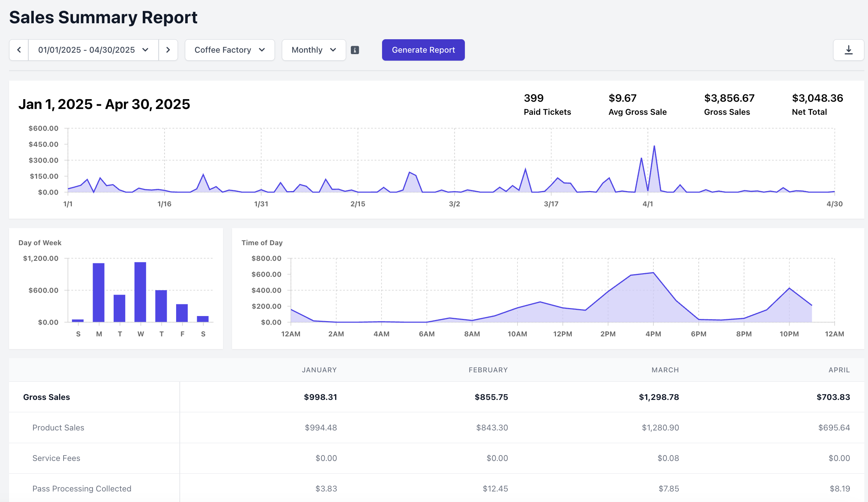Viewport: 868px width, 502px height.
Task: Click the 4/1 sales spike peak
Action: [654, 146]
